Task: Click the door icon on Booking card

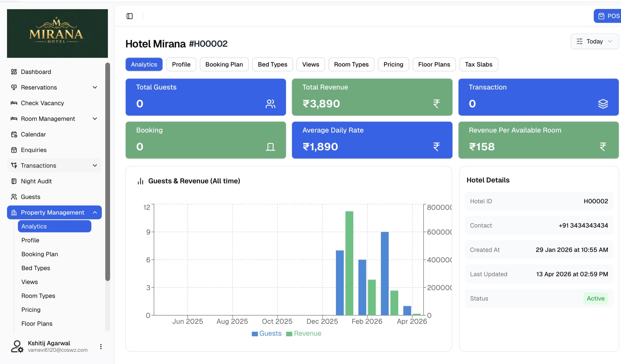Action: pyautogui.click(x=270, y=147)
